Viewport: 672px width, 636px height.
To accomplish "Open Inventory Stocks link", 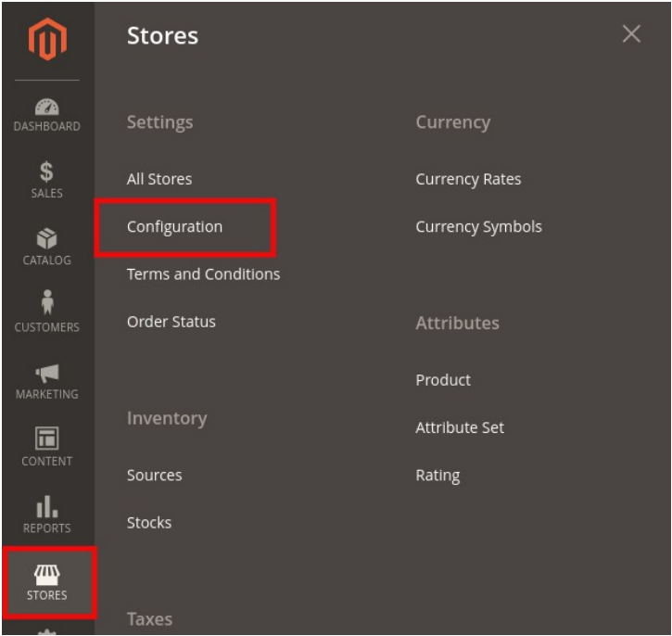I will pyautogui.click(x=149, y=522).
